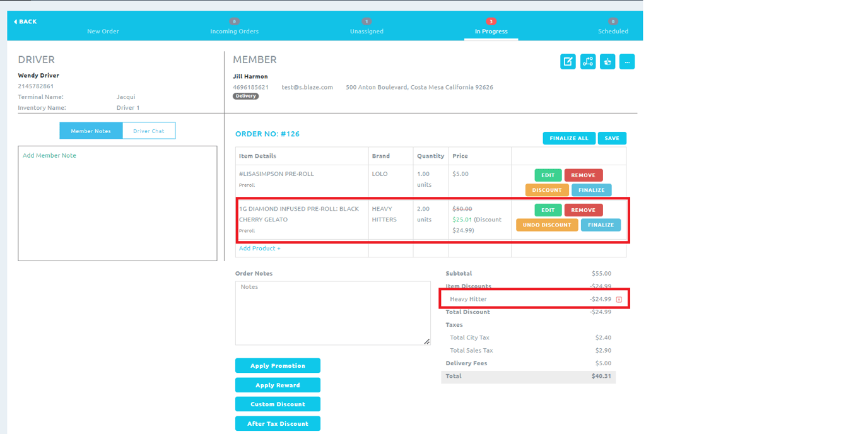Click the Add Member Note field
Screen dimensions: 868x434
click(117, 203)
